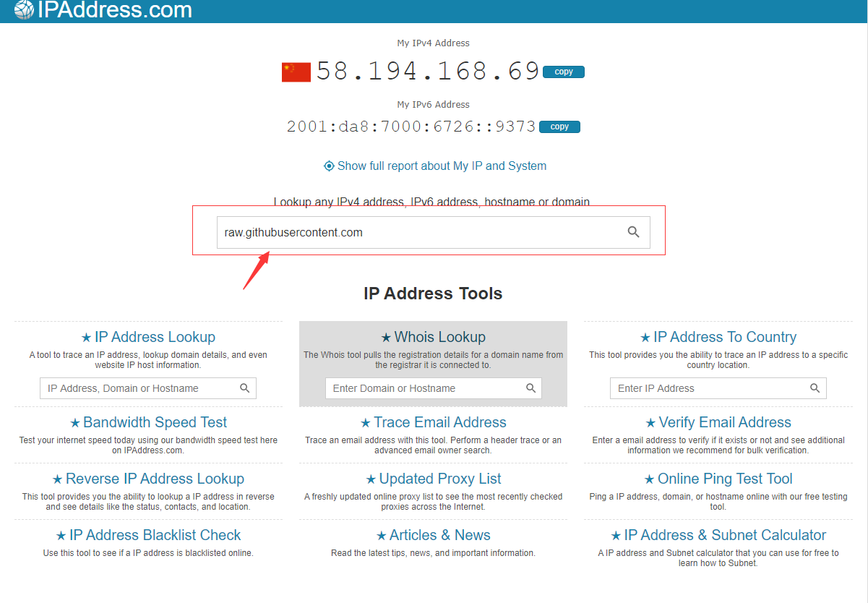Click the Trace Email Address description text
Viewport: 868px width, 603px height.
tap(433, 445)
